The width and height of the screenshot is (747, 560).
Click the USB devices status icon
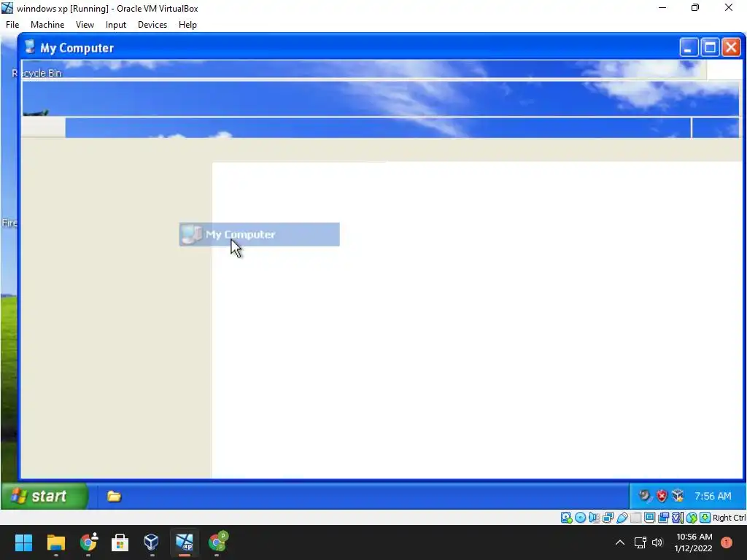click(x=622, y=518)
